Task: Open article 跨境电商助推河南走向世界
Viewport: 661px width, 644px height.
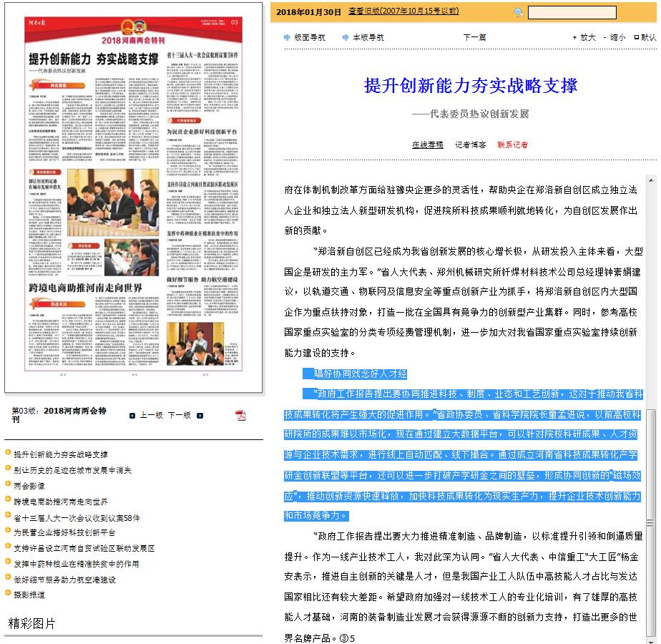Action: [x=61, y=502]
